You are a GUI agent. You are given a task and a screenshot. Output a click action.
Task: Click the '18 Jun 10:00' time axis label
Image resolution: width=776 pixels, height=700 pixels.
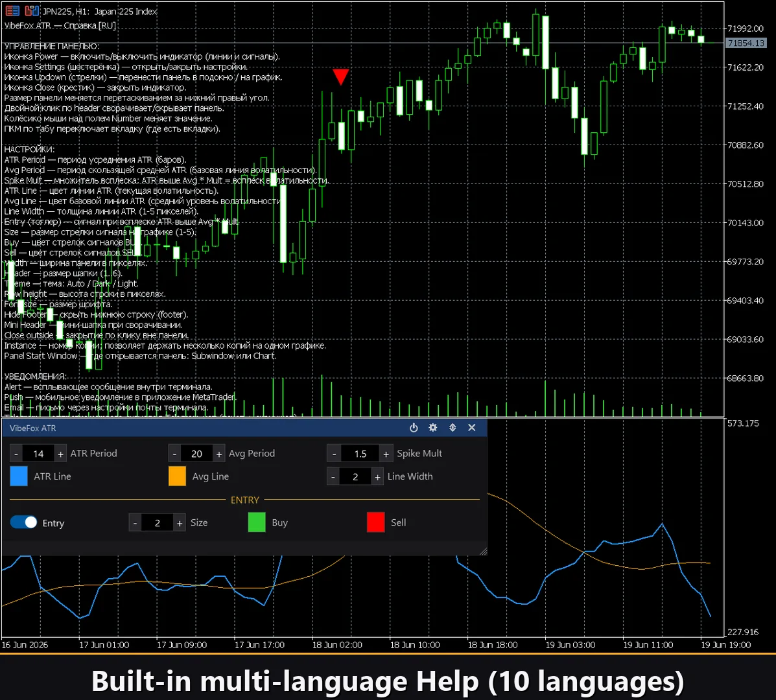[415, 645]
